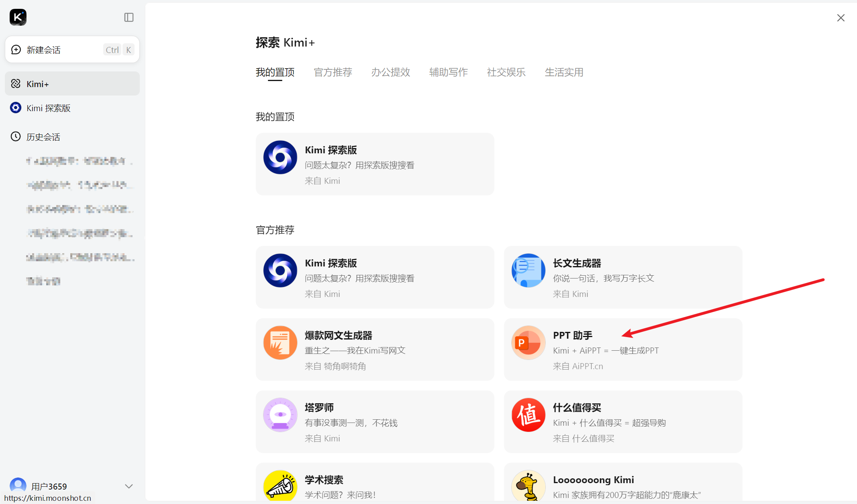
Task: Open 历史会话 history list
Action: (43, 137)
